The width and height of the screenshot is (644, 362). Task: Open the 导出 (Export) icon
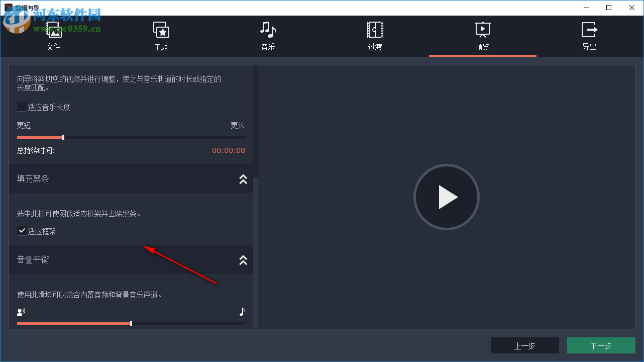589,29
